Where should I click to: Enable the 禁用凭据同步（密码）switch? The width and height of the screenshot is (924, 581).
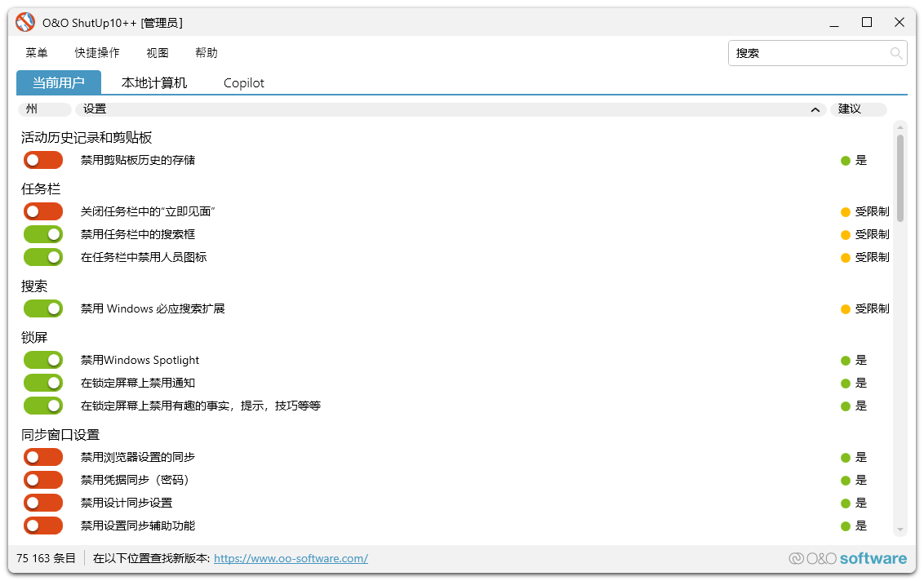click(x=42, y=479)
